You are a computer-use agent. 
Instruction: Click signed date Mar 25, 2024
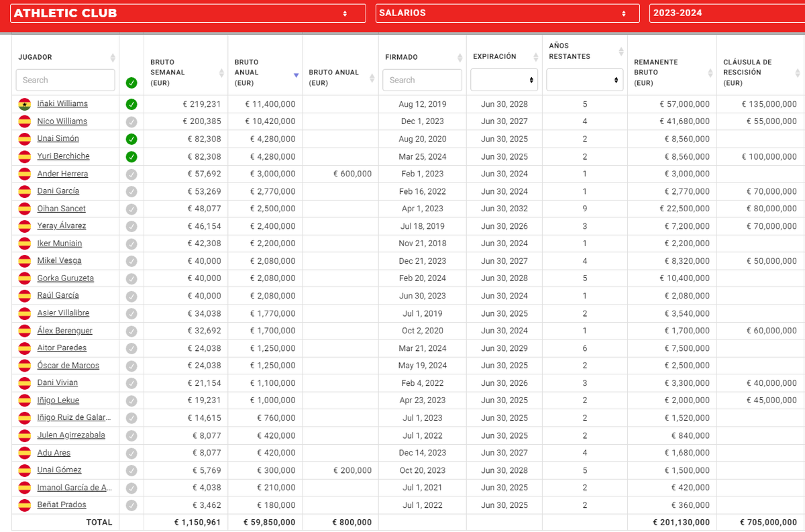(x=422, y=156)
